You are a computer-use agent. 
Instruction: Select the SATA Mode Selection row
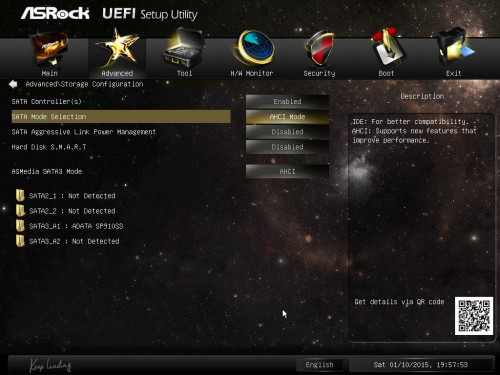point(121,117)
